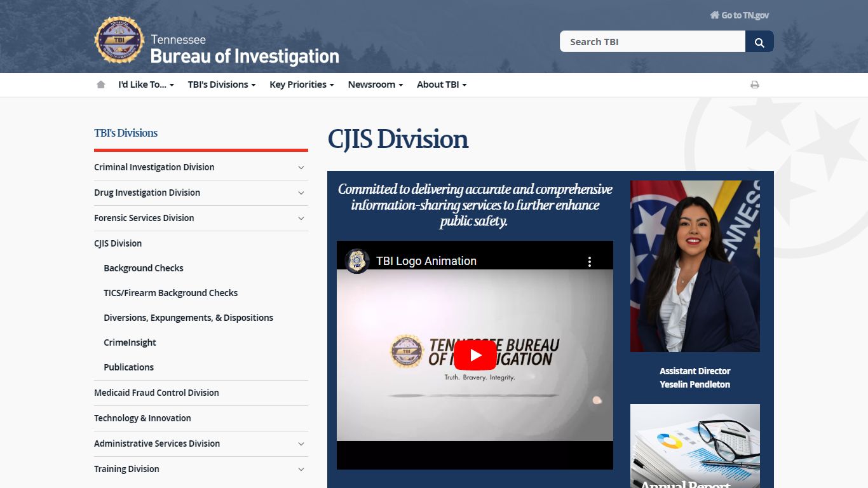The width and height of the screenshot is (868, 488).
Task: Click into the Search TBI field
Action: 653,42
